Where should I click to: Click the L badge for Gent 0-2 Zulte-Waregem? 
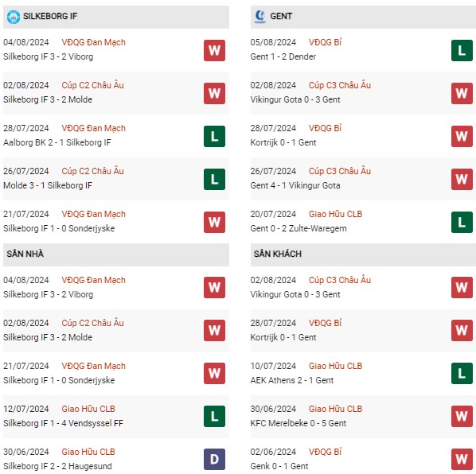coord(462,222)
